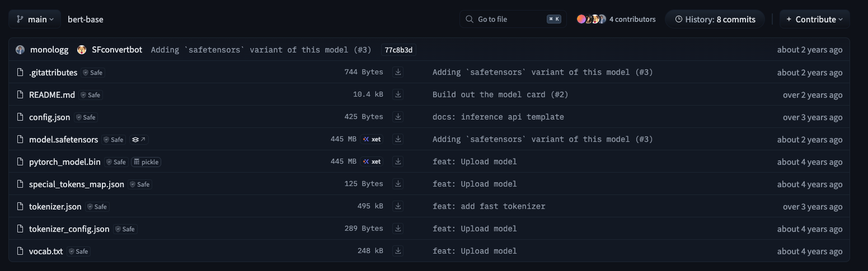Image resolution: width=868 pixels, height=271 pixels.
Task: Visit monologg's user profile
Action: [x=49, y=50]
